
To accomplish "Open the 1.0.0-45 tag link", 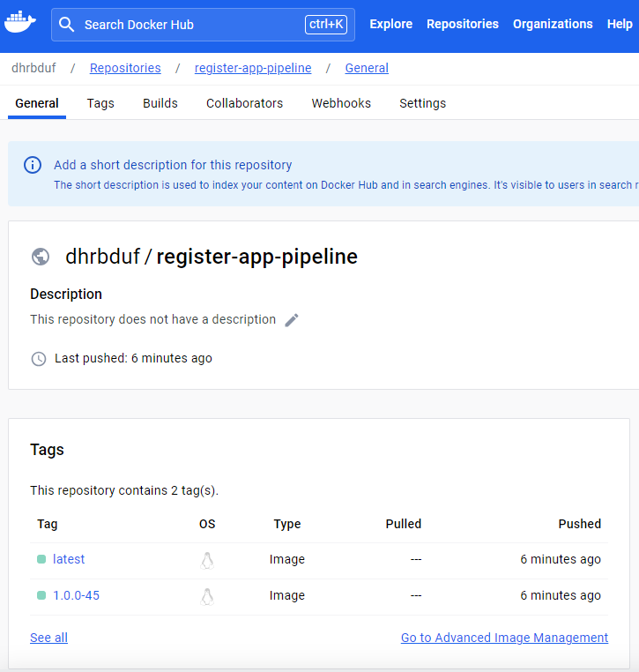I will (76, 595).
